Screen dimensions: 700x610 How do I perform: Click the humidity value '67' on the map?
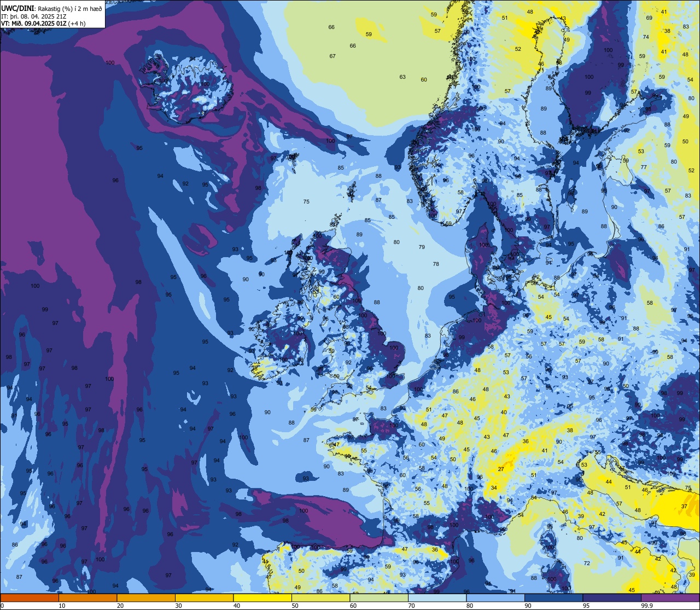coord(332,56)
